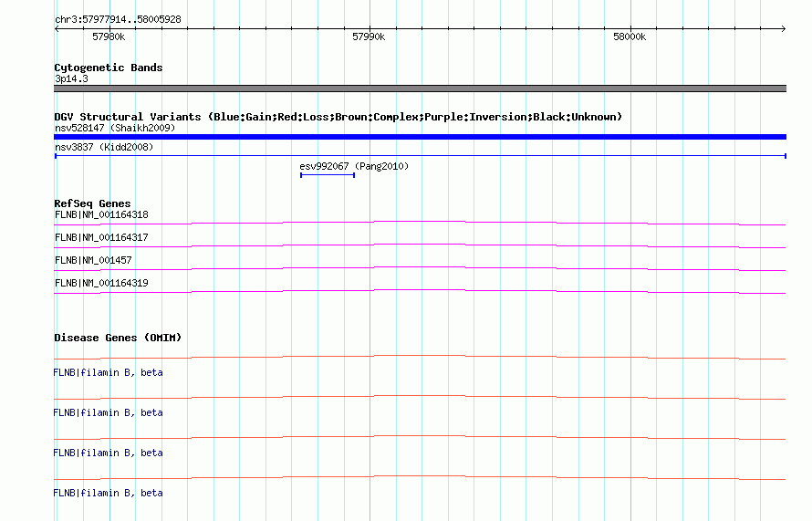Viewport: 812px width, 521px height.
Task: Select the RefSeq Genes track heading
Action: coord(92,203)
